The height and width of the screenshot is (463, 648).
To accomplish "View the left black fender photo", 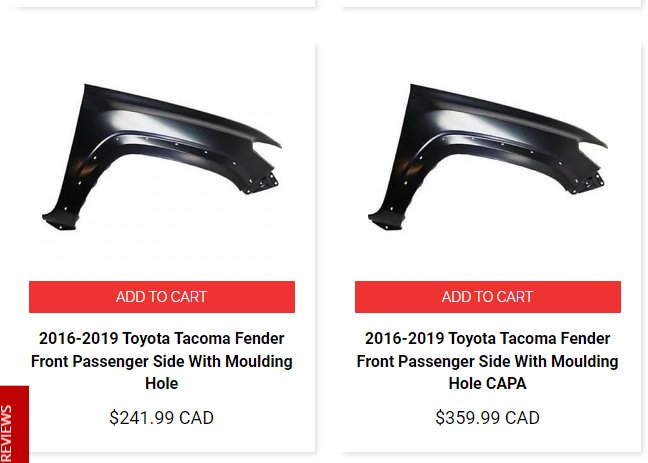I will (162, 157).
